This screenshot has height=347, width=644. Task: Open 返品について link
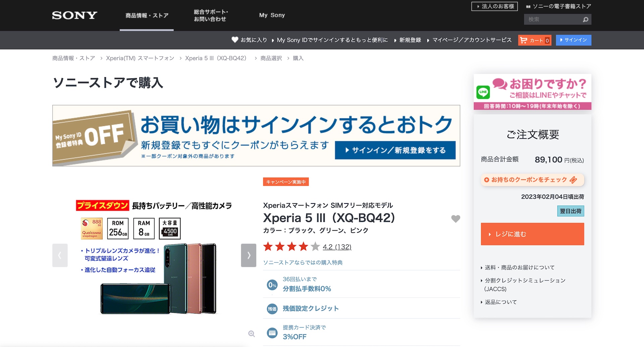(501, 302)
